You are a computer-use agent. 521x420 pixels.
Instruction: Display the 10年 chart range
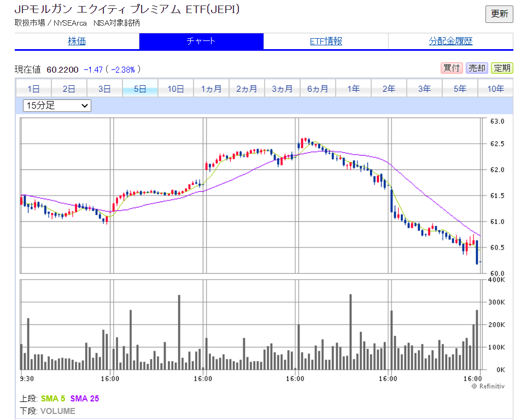tap(496, 88)
